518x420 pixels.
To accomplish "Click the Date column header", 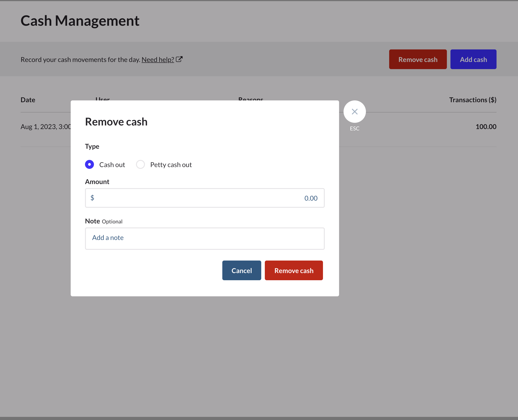I will [28, 100].
